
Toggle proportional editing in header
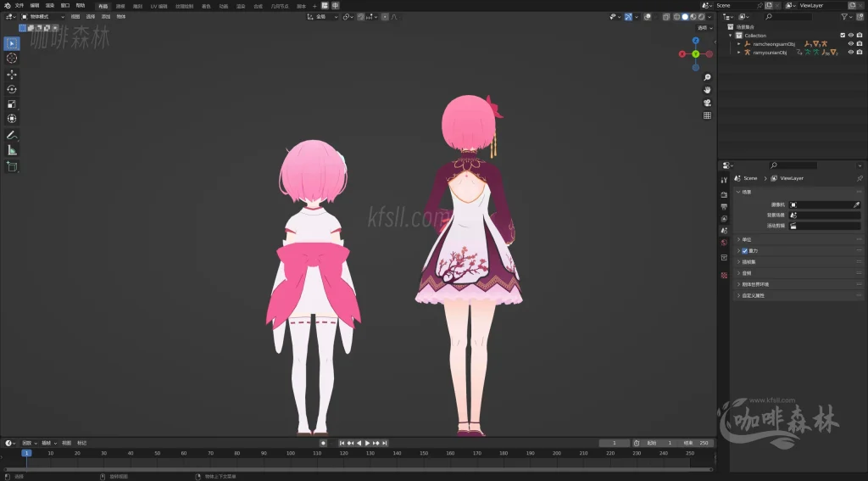tap(385, 17)
